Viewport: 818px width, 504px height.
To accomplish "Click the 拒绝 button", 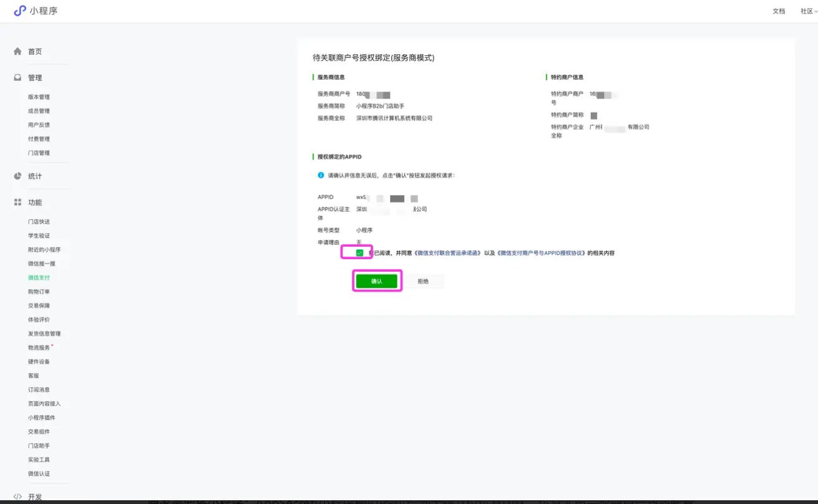I will [423, 282].
